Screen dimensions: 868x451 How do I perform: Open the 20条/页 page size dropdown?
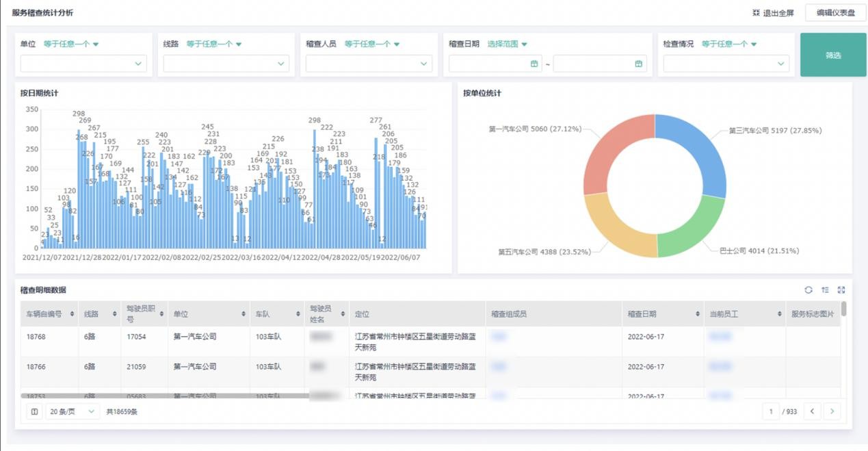[x=73, y=412]
